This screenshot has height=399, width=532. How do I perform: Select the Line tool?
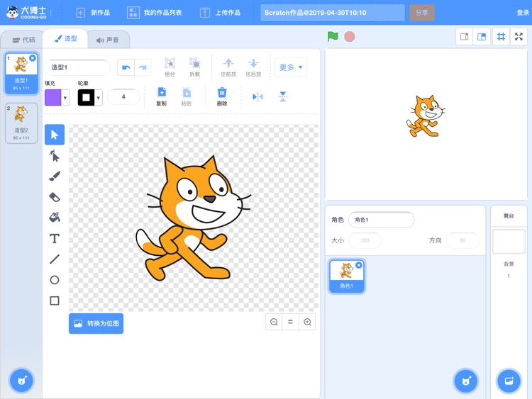pyautogui.click(x=55, y=259)
